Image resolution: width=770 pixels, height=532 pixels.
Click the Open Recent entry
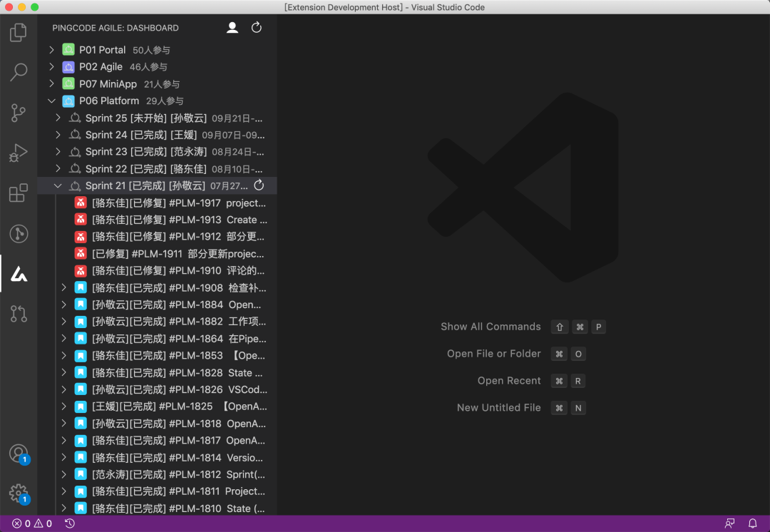coord(509,381)
